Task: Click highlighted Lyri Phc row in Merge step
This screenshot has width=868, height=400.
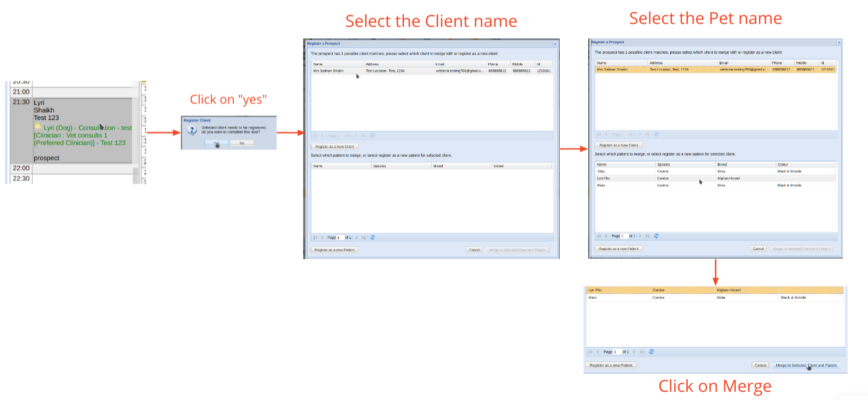Action: coord(714,290)
